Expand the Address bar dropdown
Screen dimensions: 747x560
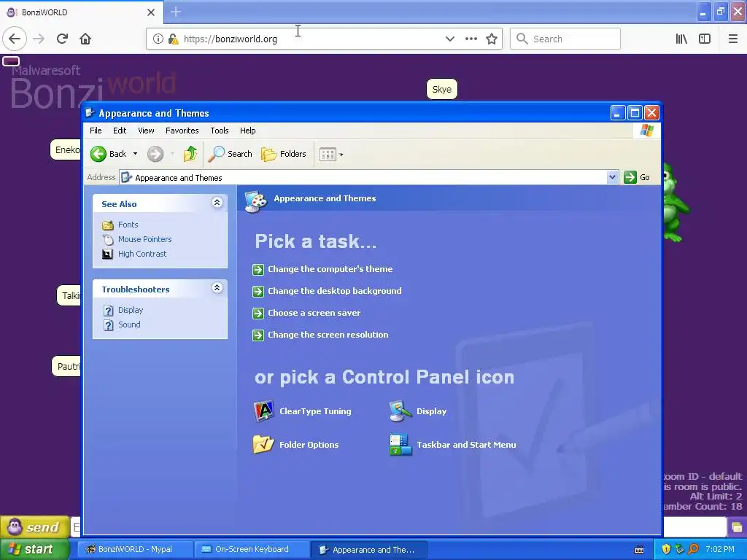pos(612,177)
